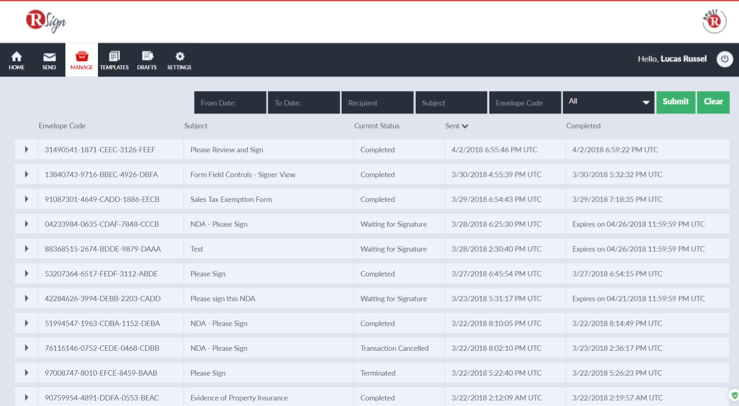Click sent time '4/2/2018 6:55:46 PM UTC'
This screenshot has height=406, width=739.
point(494,149)
